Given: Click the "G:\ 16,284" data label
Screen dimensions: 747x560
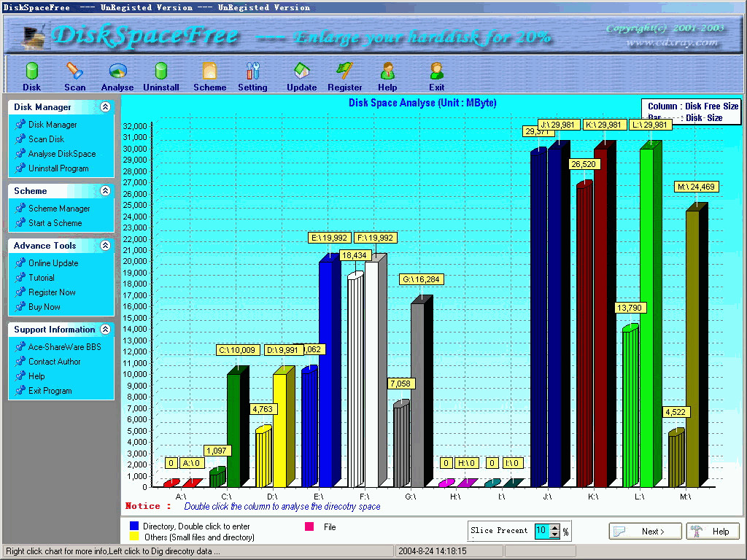Looking at the screenshot, I should 421,279.
